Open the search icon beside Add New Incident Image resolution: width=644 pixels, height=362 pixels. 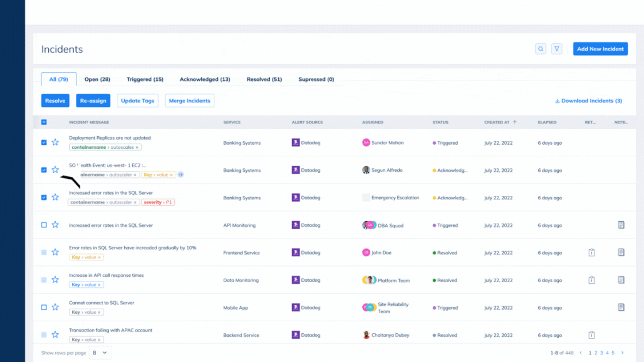(540, 49)
